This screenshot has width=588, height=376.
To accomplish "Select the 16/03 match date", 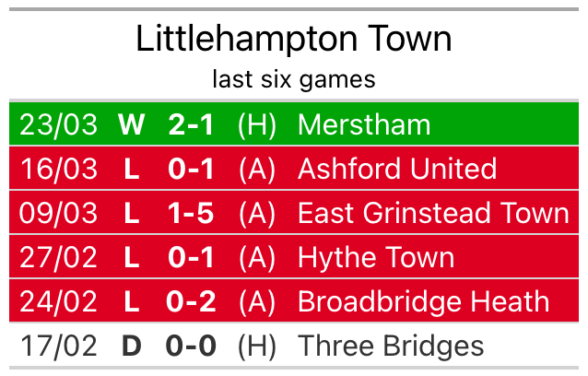I will 58,169.
